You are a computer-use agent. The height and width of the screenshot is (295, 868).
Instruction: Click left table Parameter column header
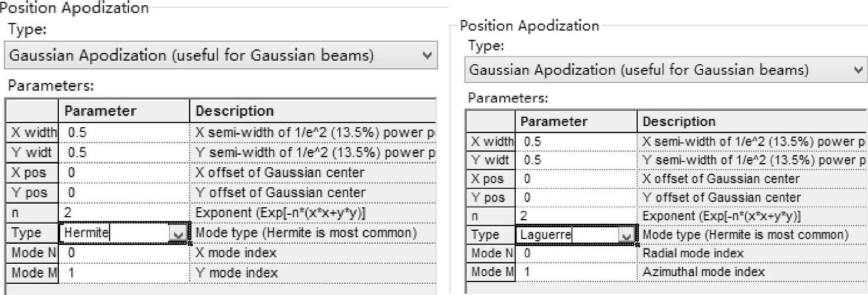(x=124, y=111)
